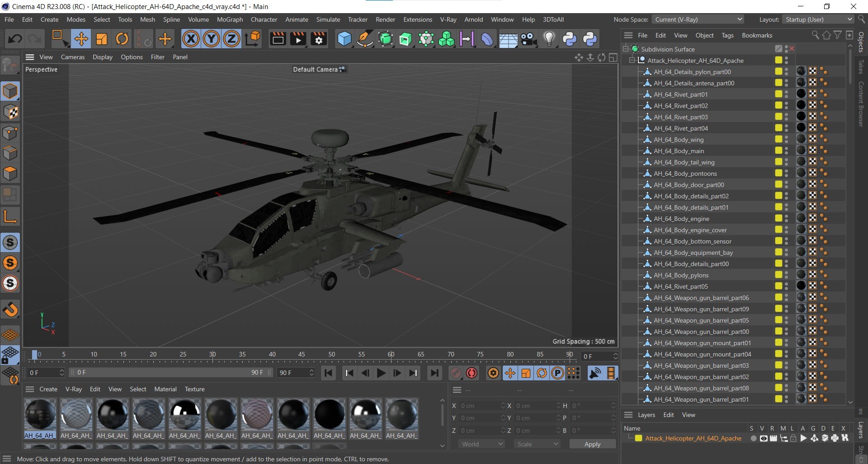Toggle Play Sound speaker icon
This screenshot has width=868, height=464.
pyautogui.click(x=595, y=373)
